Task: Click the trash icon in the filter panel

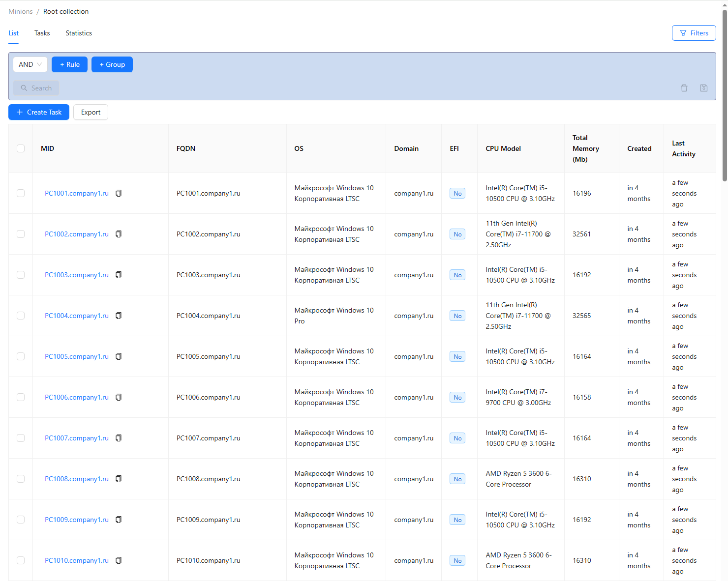Action: [684, 88]
